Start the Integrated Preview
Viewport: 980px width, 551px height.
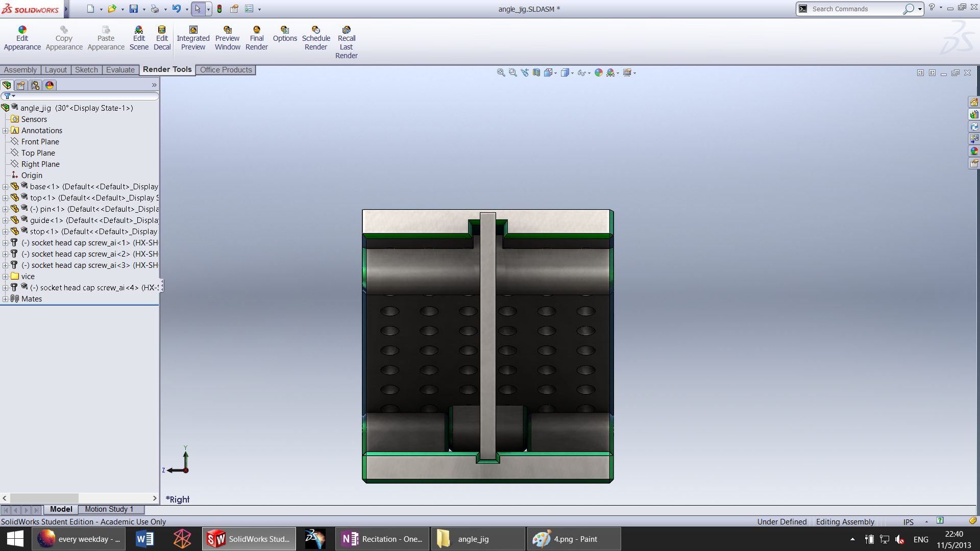click(193, 39)
